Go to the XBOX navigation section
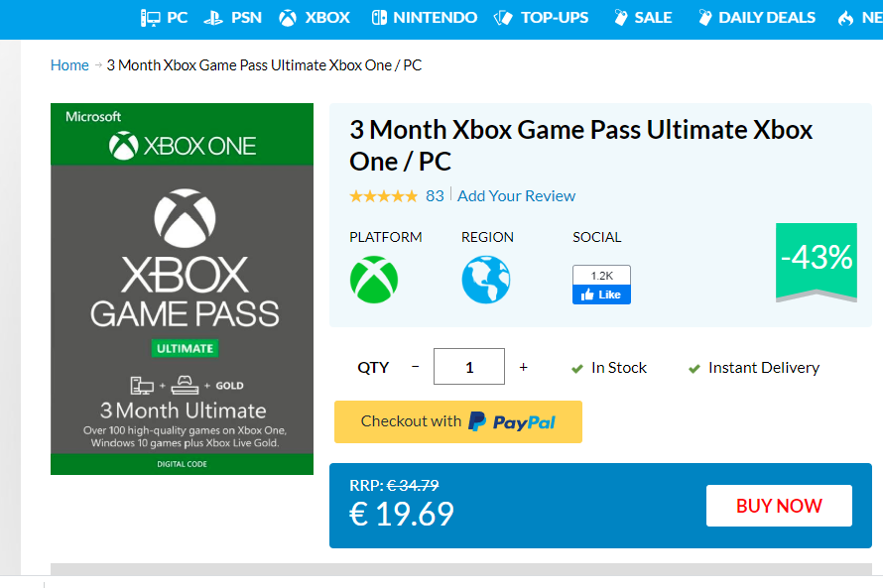 pos(315,18)
